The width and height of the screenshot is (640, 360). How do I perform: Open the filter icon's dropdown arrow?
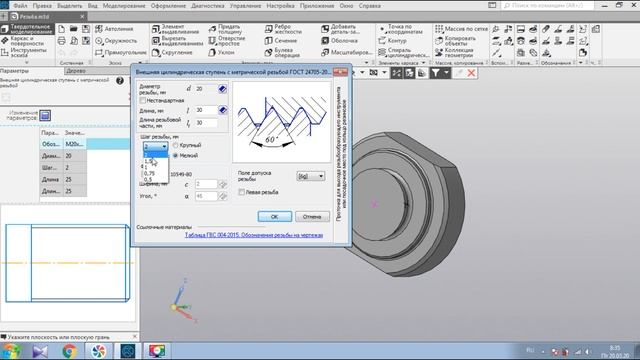446,73
